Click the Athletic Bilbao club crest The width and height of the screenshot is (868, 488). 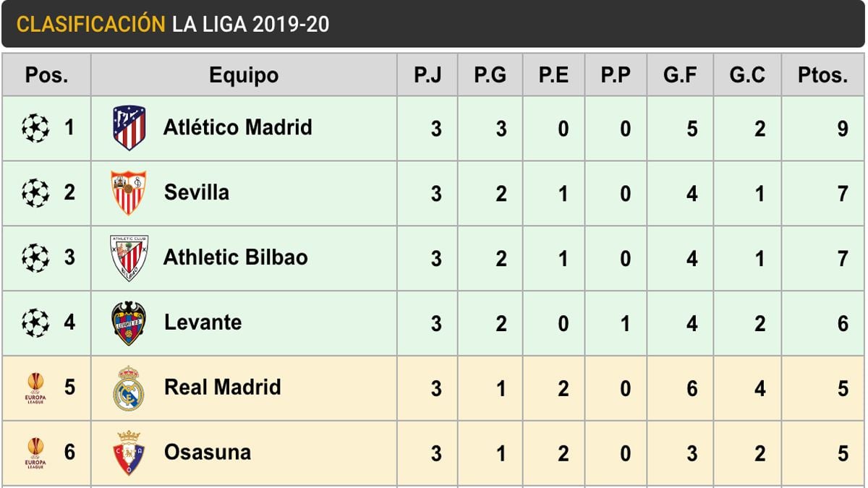pyautogui.click(x=129, y=258)
